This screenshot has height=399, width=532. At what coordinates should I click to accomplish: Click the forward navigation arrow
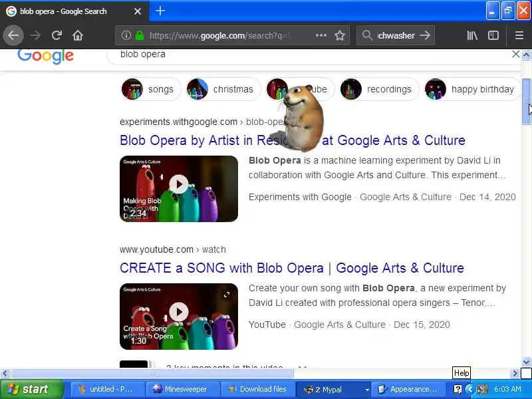[35, 35]
